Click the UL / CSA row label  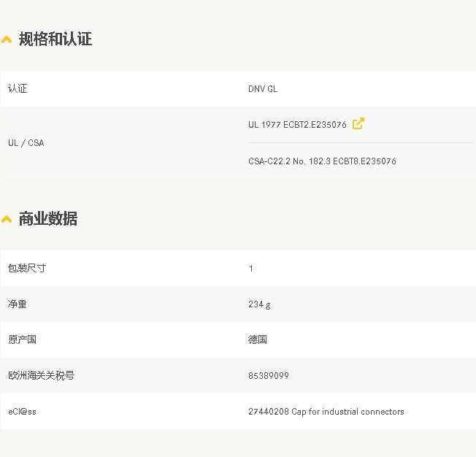(26, 143)
